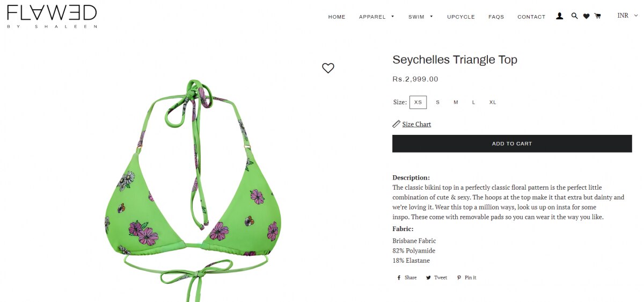Screen dimensions: 644x302
Task: Click the FLAWED by Shaleen logo
Action: click(x=52, y=17)
